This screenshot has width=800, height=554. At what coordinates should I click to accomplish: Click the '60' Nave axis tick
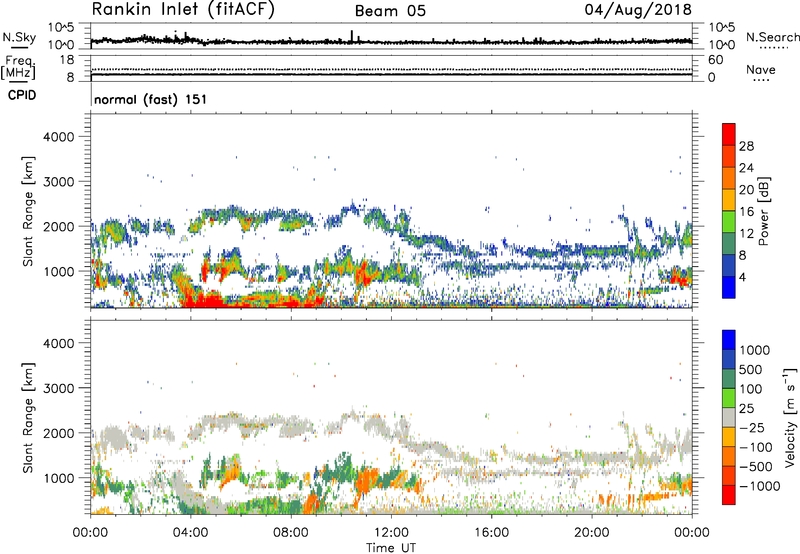coord(715,60)
